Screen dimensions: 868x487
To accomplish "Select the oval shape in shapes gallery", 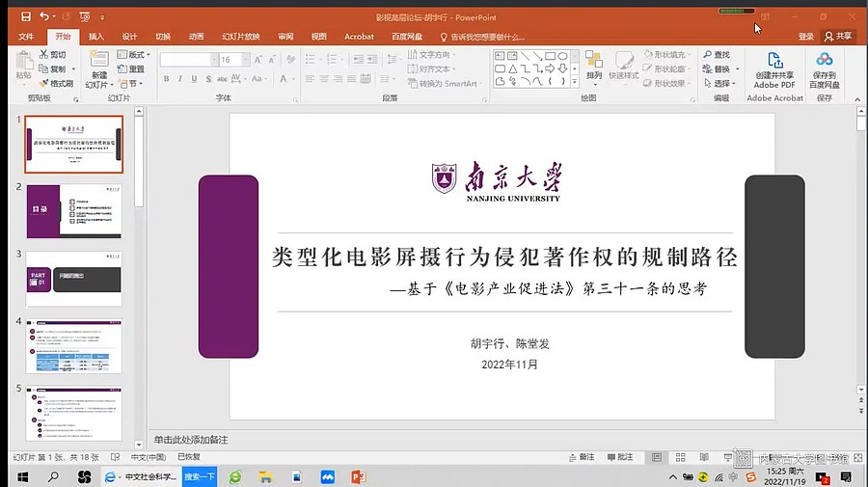I will click(562, 56).
